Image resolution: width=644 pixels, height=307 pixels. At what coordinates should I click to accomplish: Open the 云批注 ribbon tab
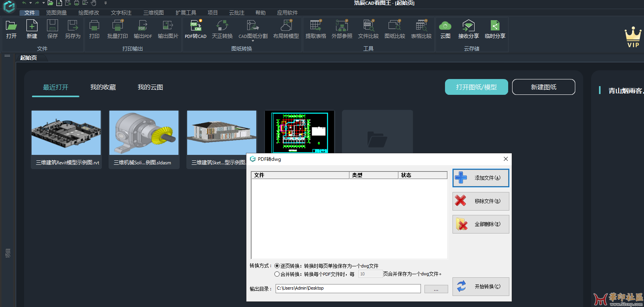click(237, 13)
